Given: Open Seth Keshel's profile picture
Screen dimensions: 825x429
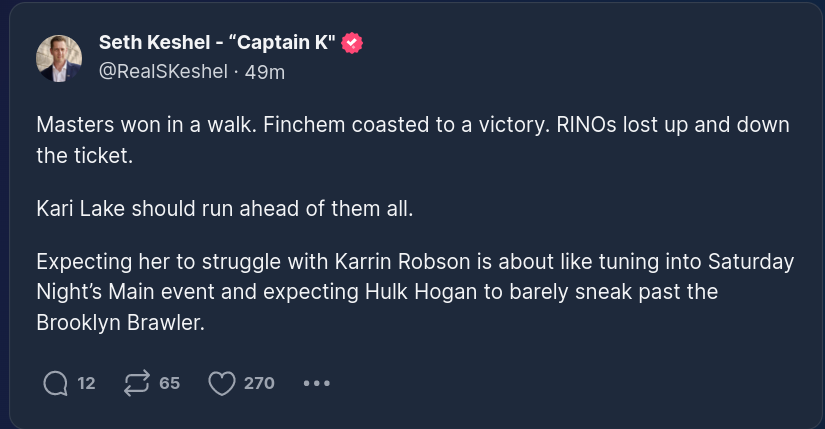Looking at the screenshot, I should point(59,57).
